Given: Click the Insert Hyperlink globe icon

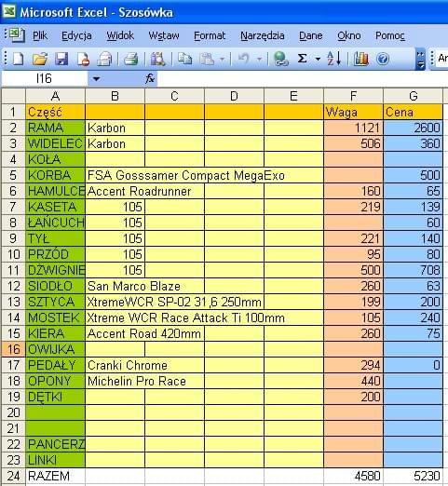Looking at the screenshot, I should (x=280, y=59).
